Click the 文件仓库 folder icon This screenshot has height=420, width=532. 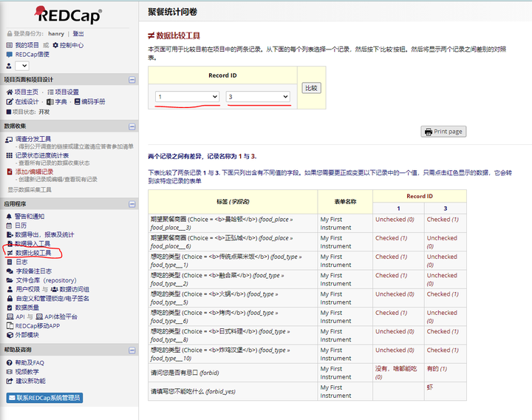[10, 280]
